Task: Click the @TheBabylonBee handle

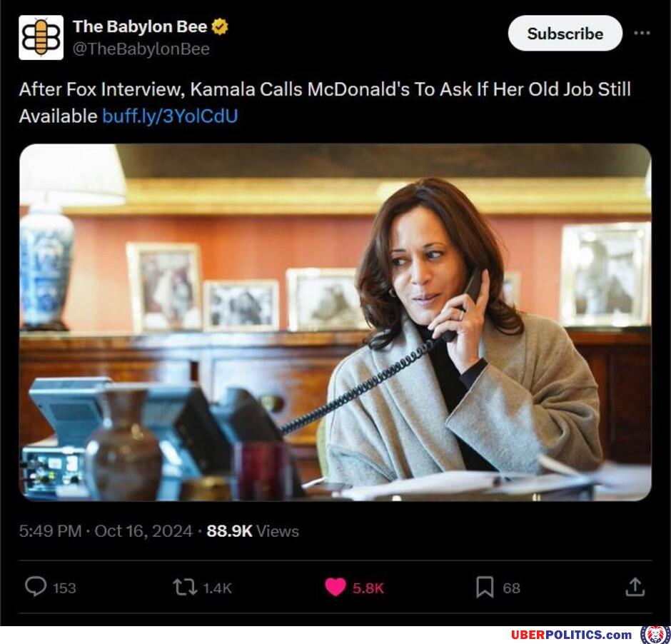Action: tap(141, 49)
